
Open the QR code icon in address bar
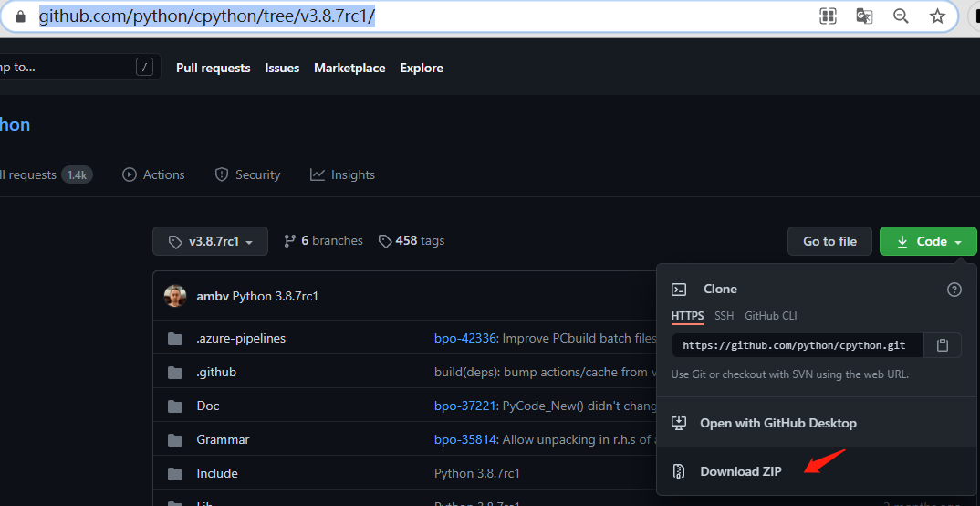pos(829,16)
